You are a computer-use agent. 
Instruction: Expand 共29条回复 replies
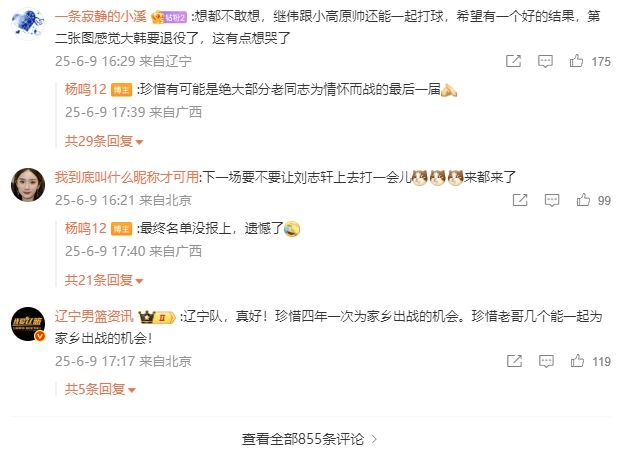tap(104, 141)
